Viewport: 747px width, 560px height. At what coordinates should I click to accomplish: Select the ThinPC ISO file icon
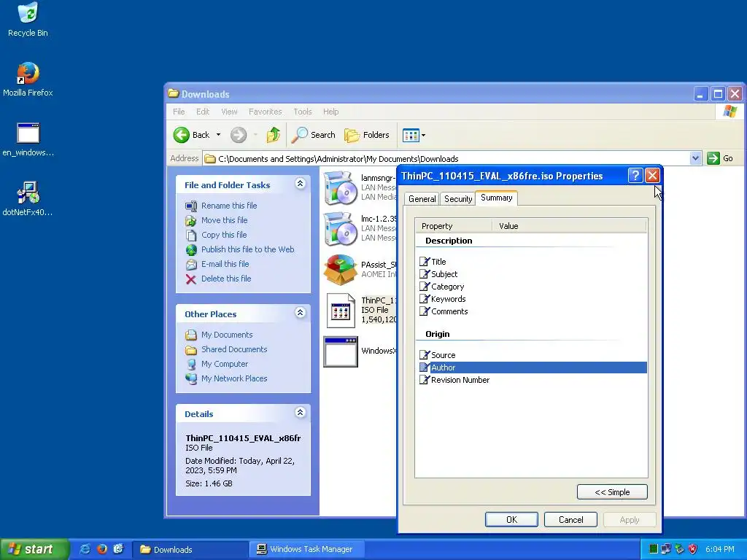340,311
